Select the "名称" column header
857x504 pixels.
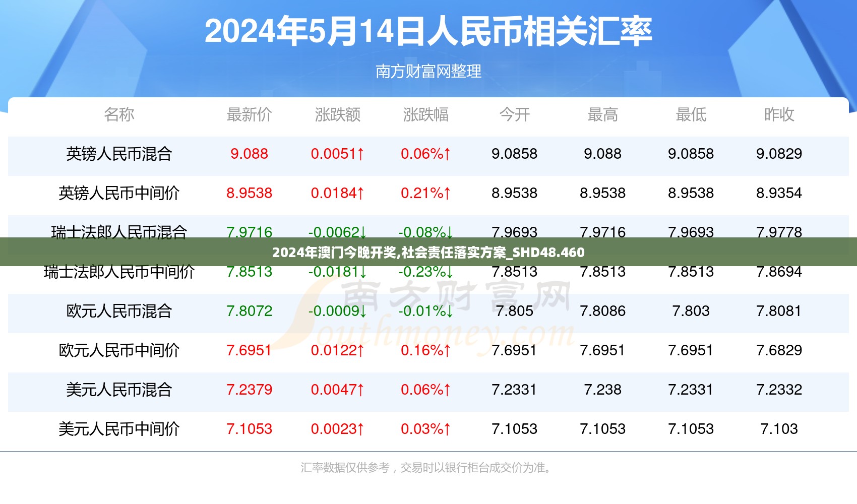coord(119,114)
